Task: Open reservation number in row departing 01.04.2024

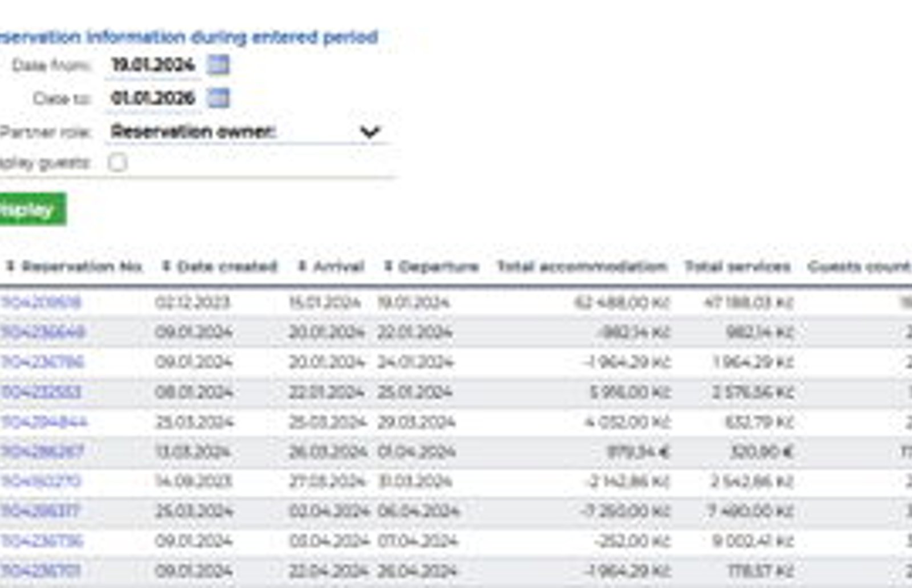Action: tap(42, 452)
